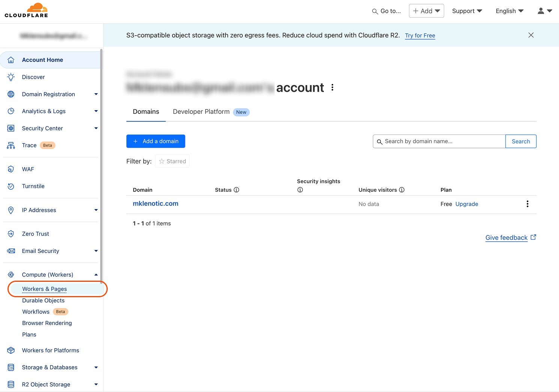Viewport: 559px width, 392px height.
Task: Open Workers & Pages
Action: (45, 289)
